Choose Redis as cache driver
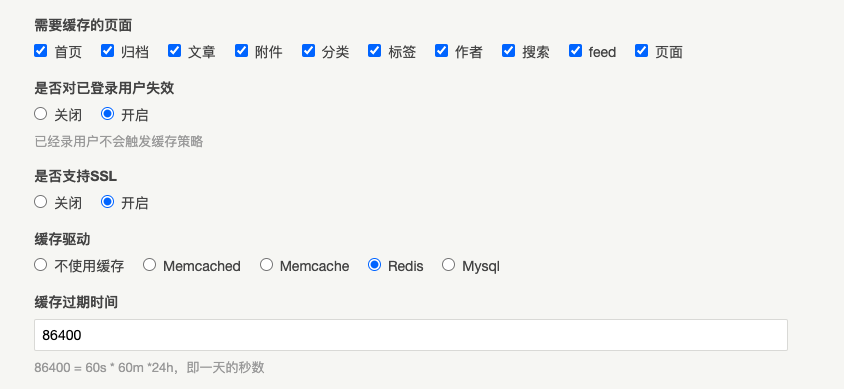844x389 pixels. pos(374,265)
